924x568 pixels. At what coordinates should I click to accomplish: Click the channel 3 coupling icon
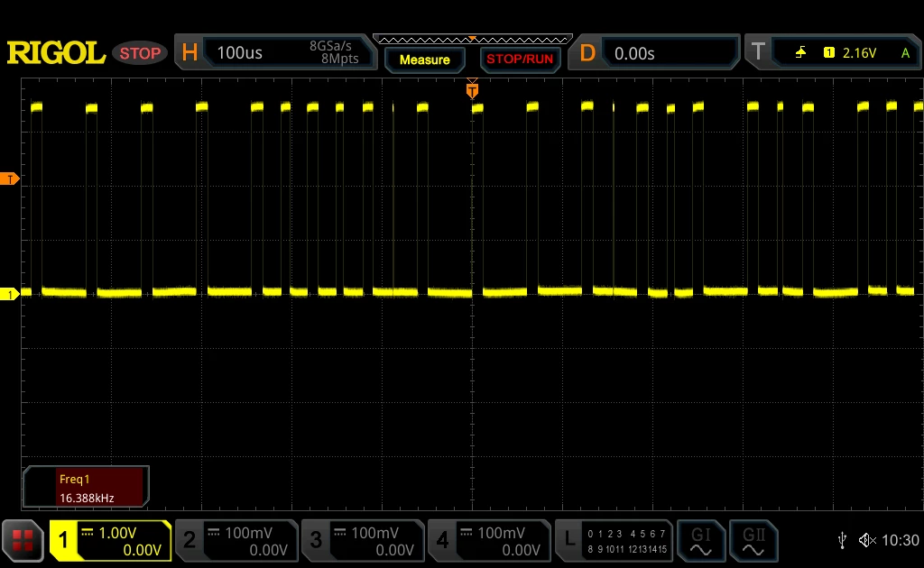click(340, 532)
